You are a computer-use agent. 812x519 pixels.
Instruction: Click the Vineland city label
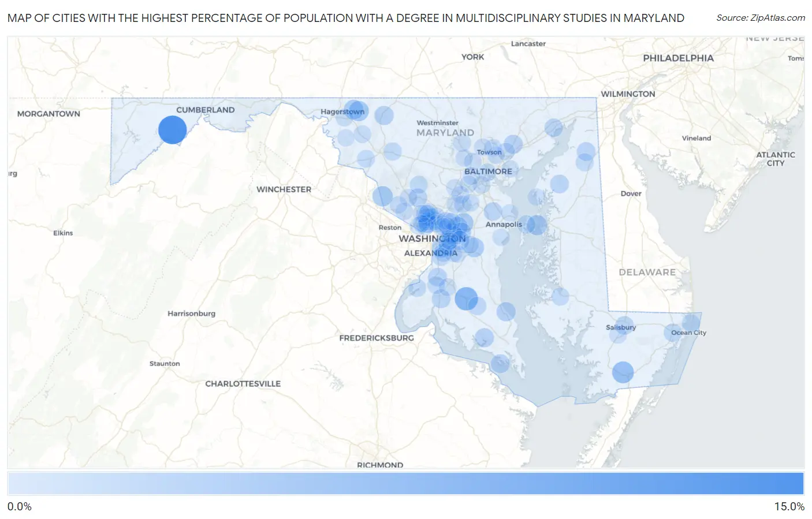point(696,138)
